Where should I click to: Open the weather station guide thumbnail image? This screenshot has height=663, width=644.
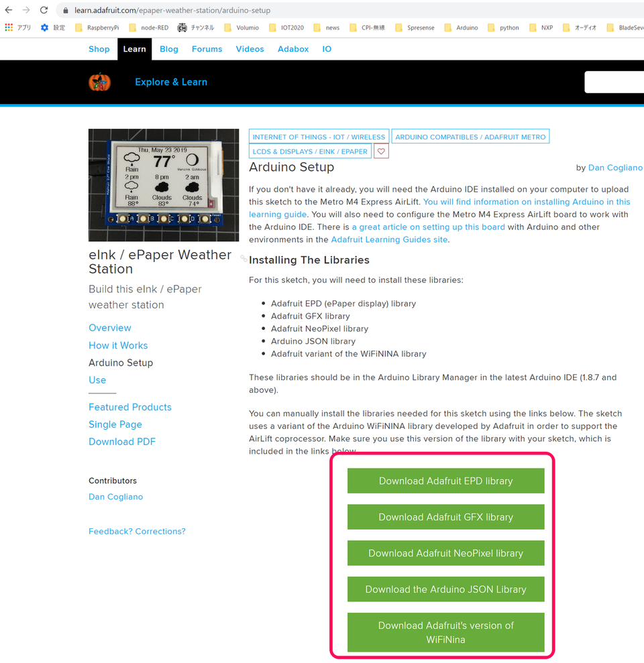click(164, 185)
